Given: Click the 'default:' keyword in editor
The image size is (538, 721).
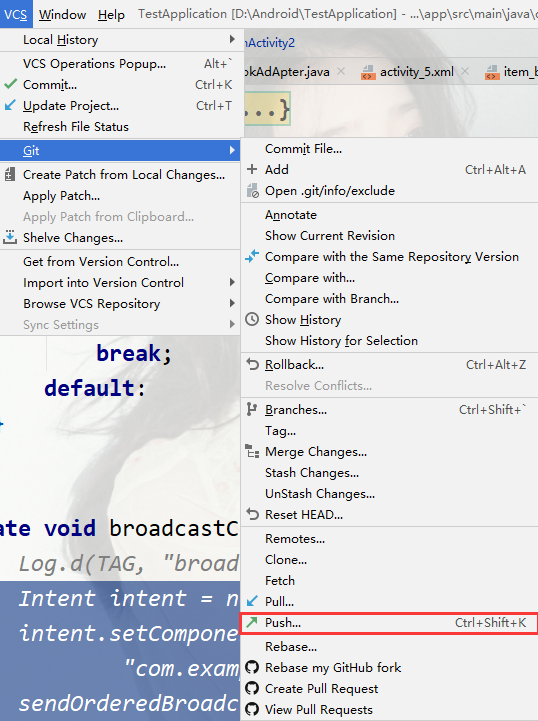Looking at the screenshot, I should pos(95,388).
